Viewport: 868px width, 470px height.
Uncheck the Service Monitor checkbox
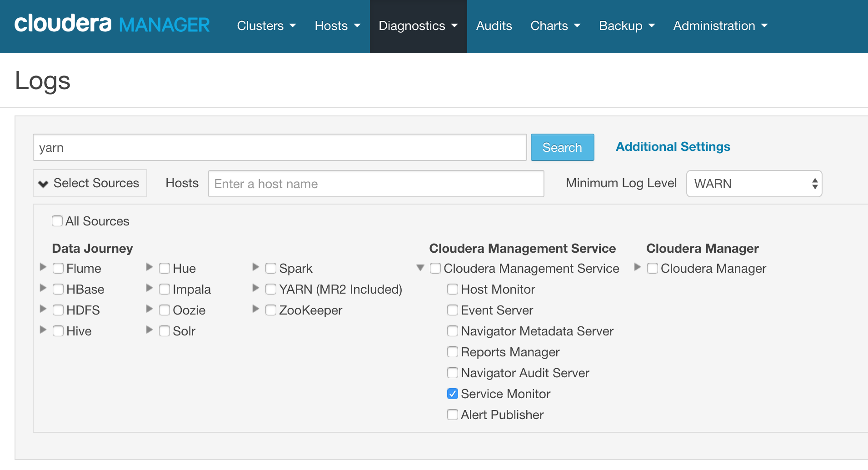pos(453,394)
